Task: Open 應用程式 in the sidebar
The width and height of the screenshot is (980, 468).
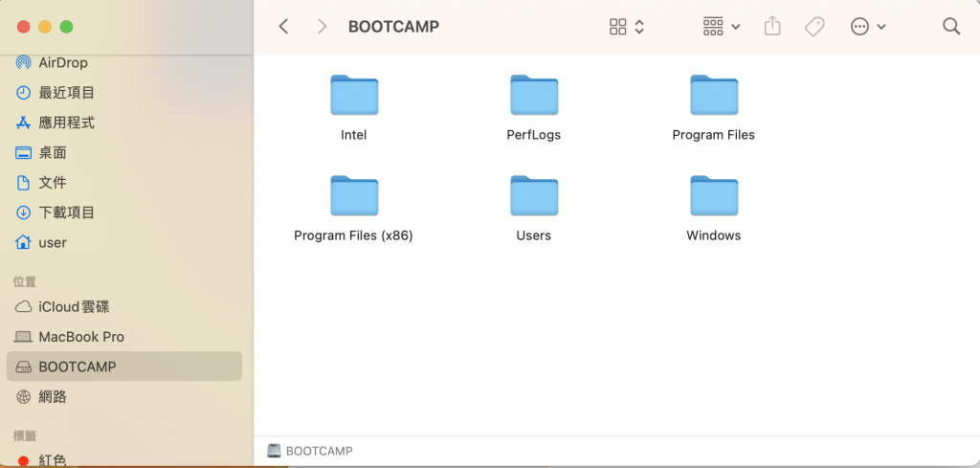Action: pyautogui.click(x=123, y=123)
